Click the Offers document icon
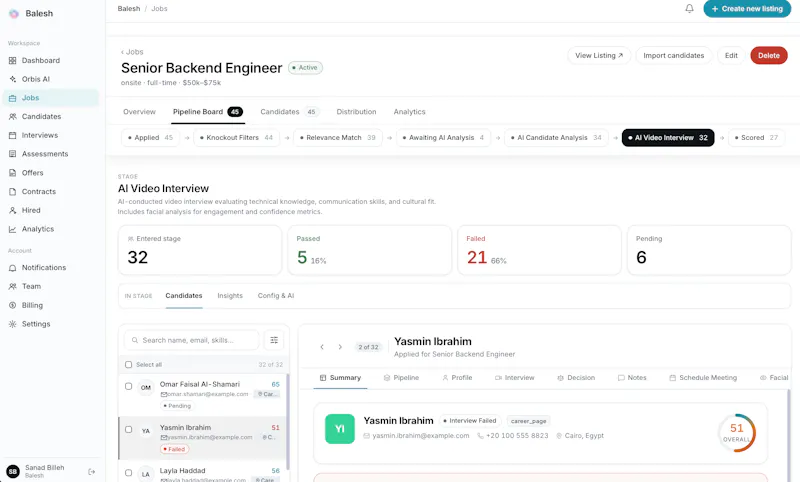Image resolution: width=800 pixels, height=482 pixels. pos(13,173)
